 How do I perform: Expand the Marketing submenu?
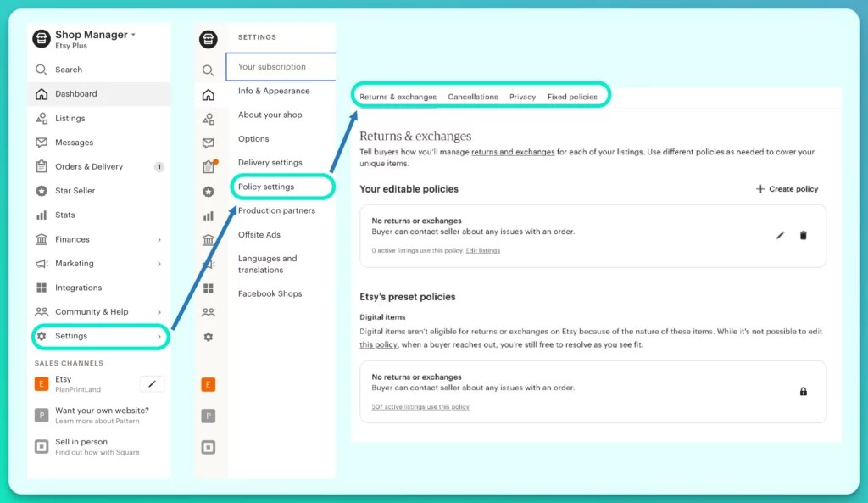tap(161, 263)
